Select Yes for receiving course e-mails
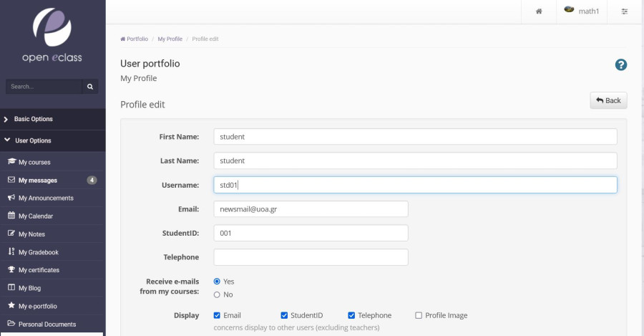 click(217, 282)
